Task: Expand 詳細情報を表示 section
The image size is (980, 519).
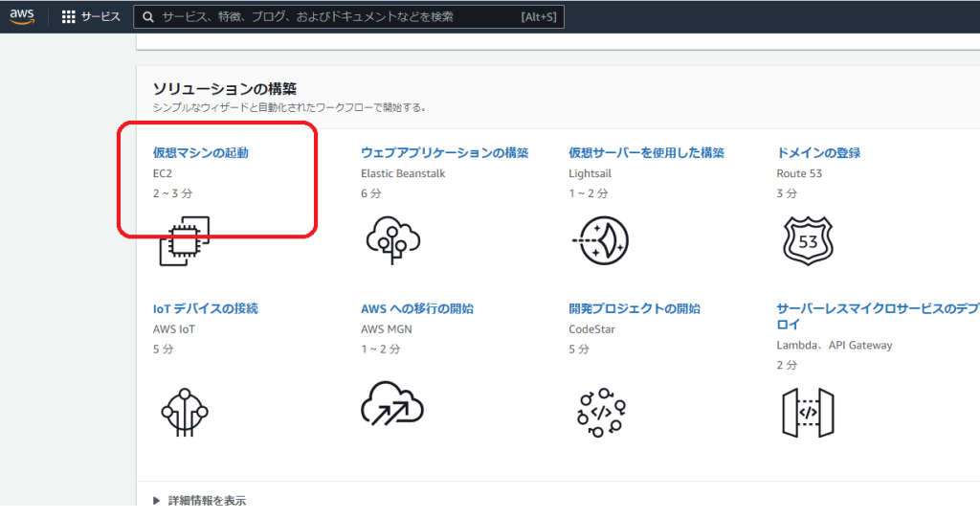Action: [x=201, y=500]
